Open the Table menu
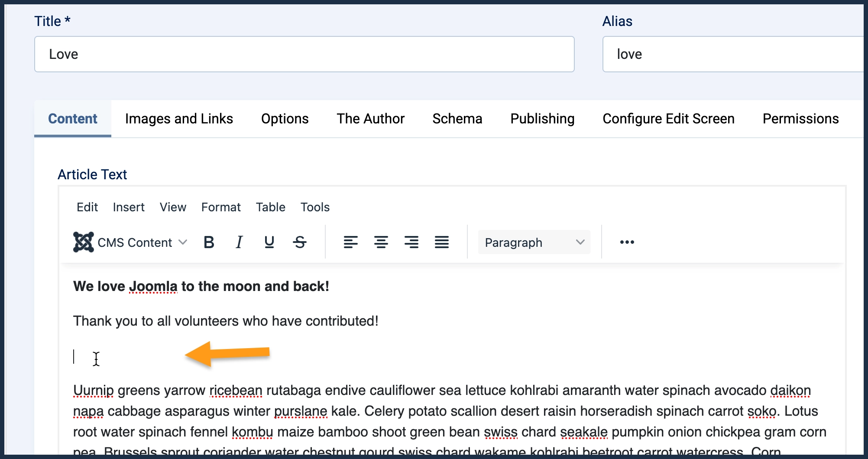 click(x=270, y=207)
